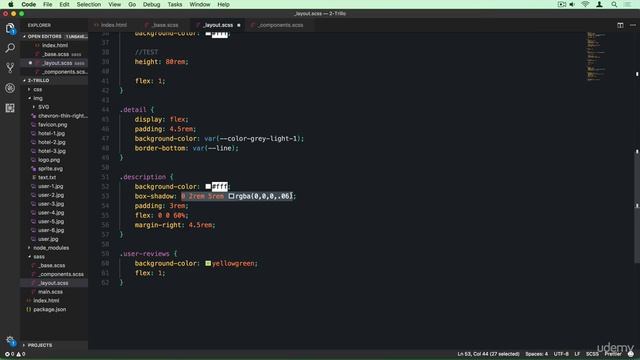The height and width of the screenshot is (360, 640).
Task: Open user-6.jpg file
Action: 51,230
